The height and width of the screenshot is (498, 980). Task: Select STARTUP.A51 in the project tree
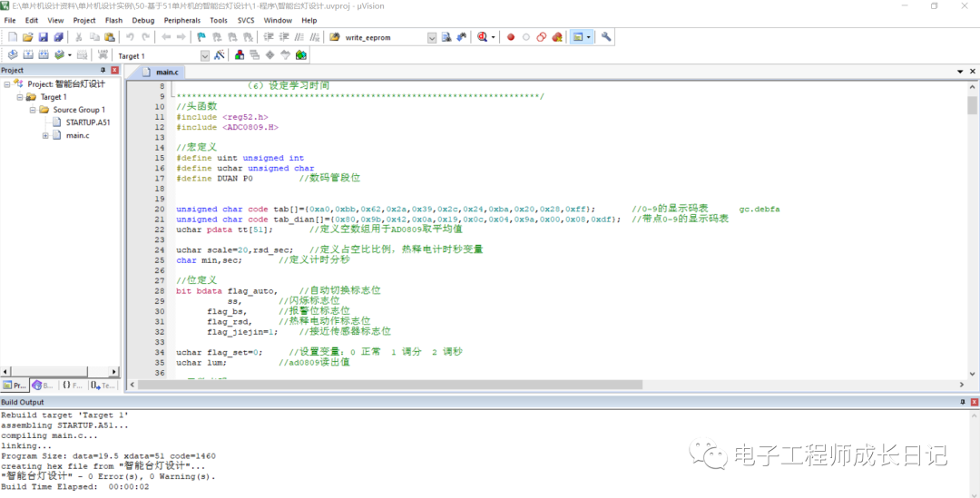[x=87, y=122]
